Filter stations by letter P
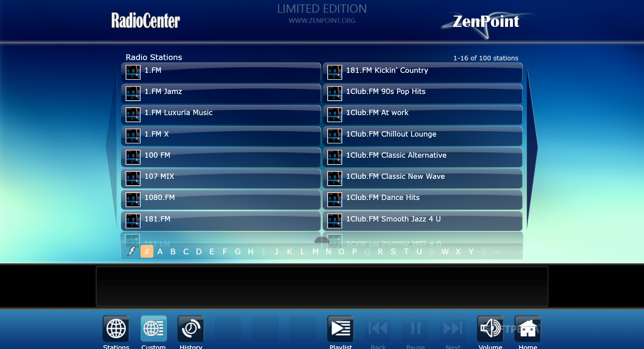This screenshot has width=644, height=349. click(x=355, y=252)
